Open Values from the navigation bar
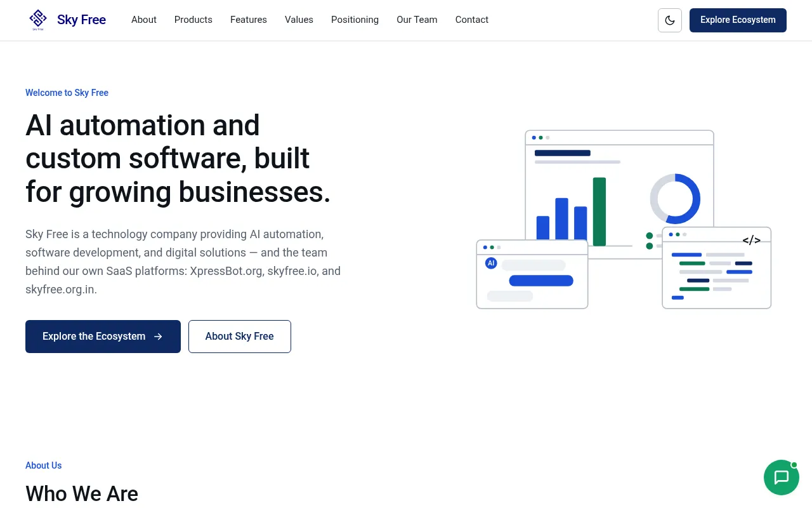The width and height of the screenshot is (812, 508). (299, 20)
